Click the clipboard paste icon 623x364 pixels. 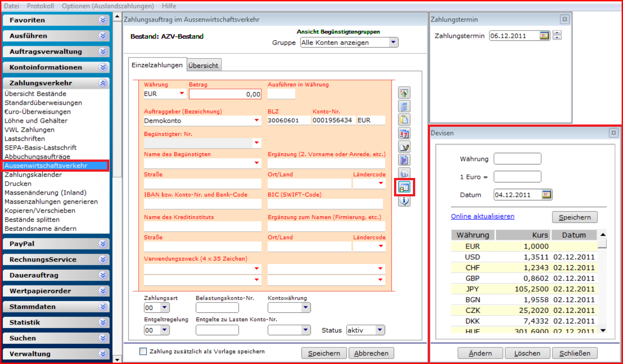point(404,120)
